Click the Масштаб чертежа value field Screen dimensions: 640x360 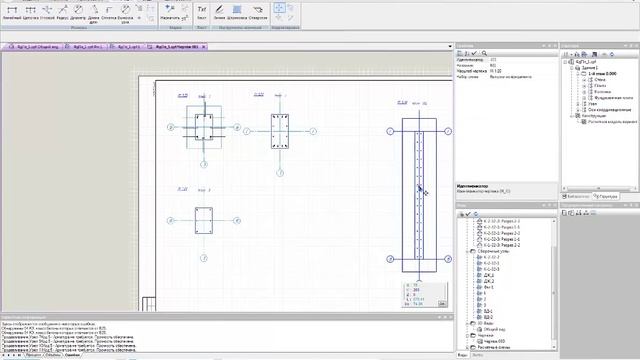522,71
